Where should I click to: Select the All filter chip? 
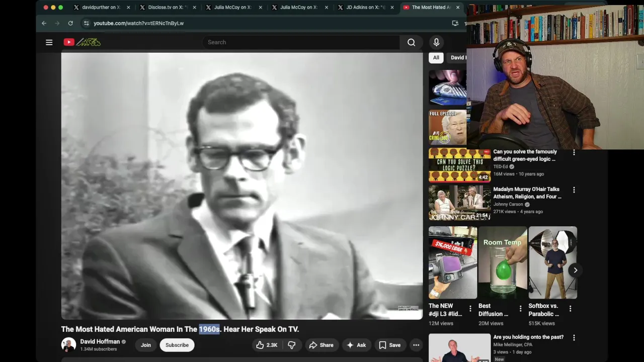click(x=436, y=57)
